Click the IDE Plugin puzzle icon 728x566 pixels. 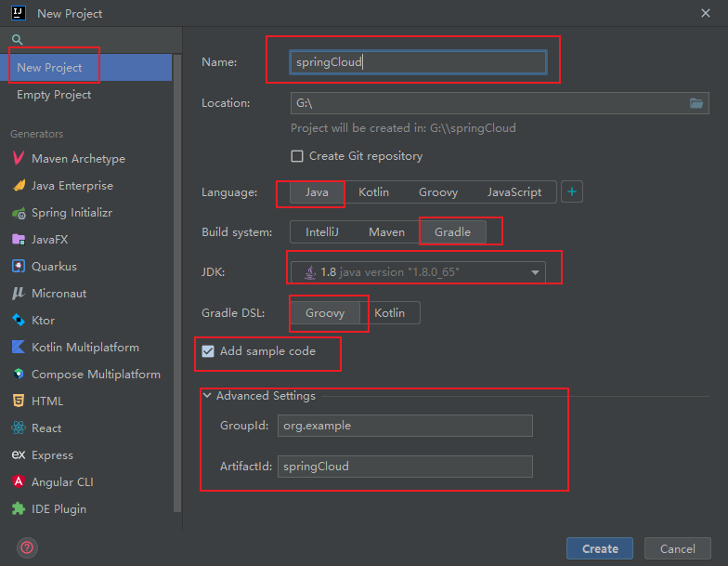(19, 509)
